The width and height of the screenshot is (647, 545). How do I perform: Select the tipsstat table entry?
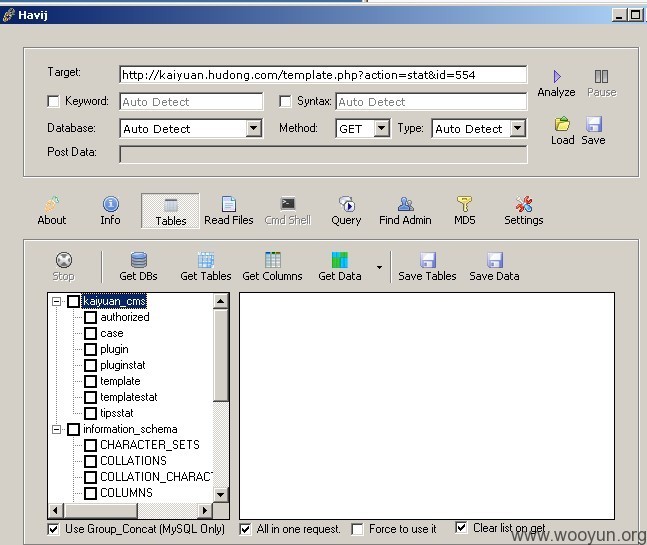click(x=117, y=413)
